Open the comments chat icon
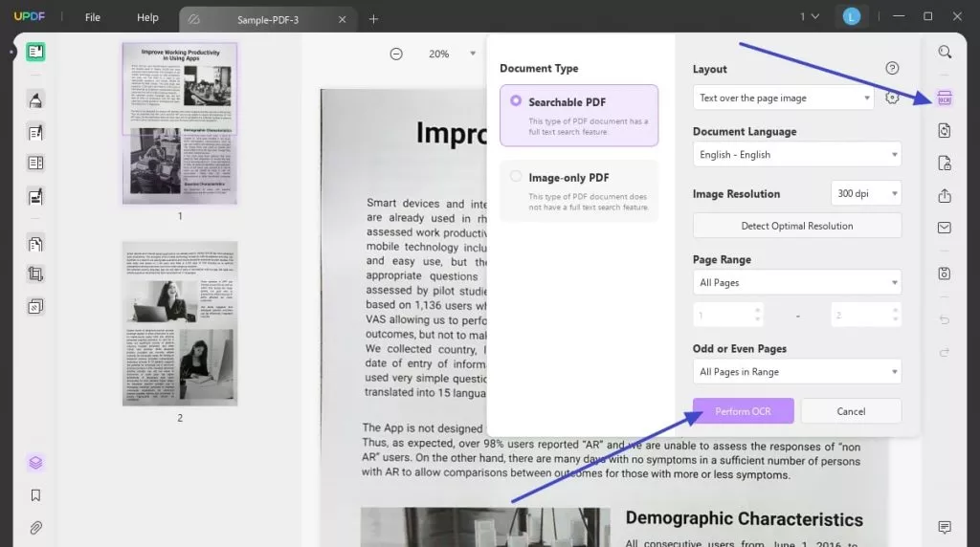This screenshot has height=547, width=980. 945,527
